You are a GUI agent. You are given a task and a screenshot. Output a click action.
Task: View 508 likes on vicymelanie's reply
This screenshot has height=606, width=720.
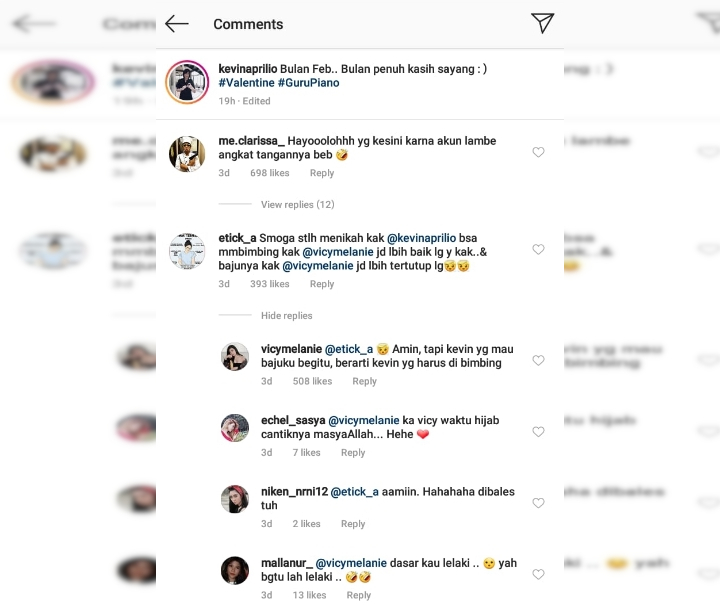click(x=312, y=381)
